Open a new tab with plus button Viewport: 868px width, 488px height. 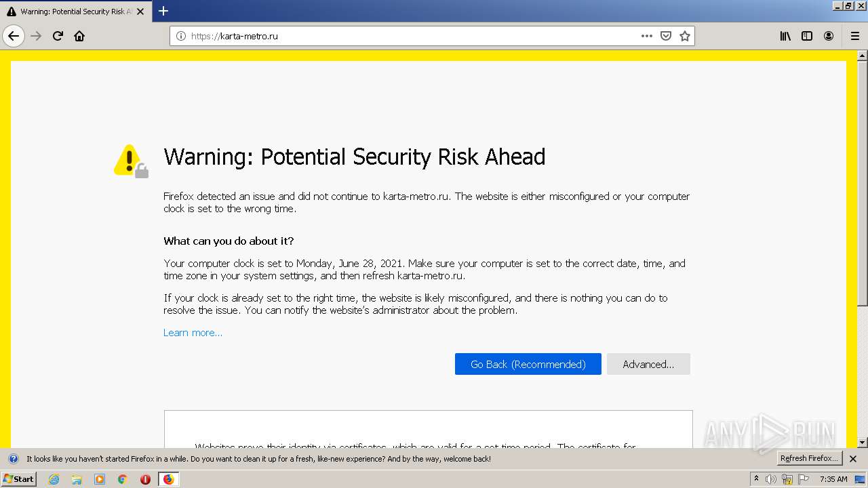tap(163, 11)
